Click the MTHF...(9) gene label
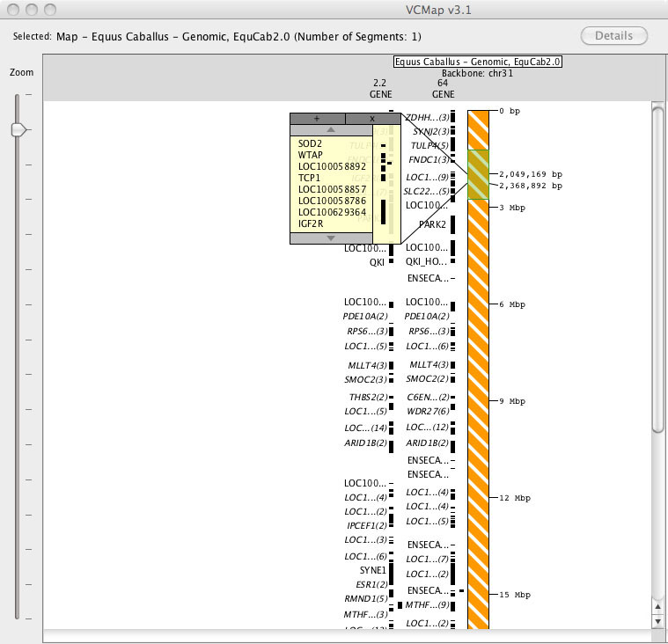This screenshot has height=644, width=668. [x=428, y=604]
